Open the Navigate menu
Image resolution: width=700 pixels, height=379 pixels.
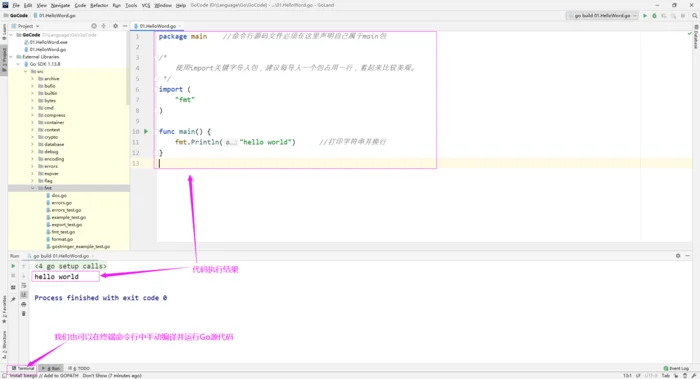60,5
